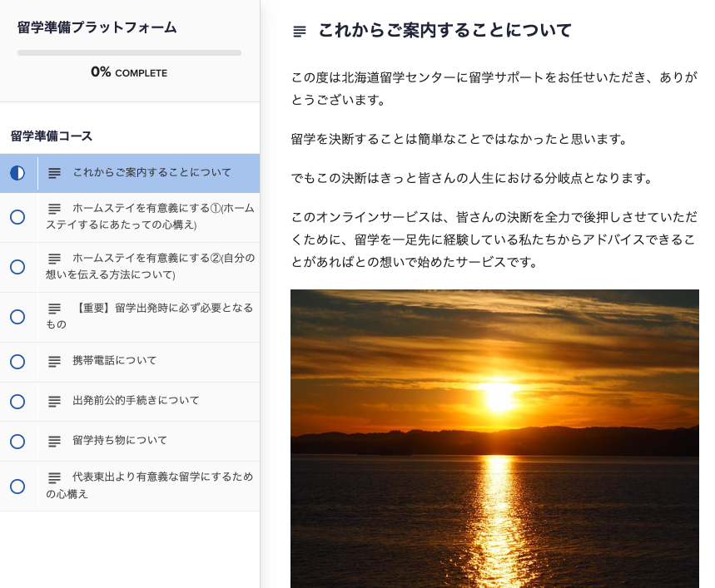Click the main heading これからご案内することについて
715x588 pixels.
[x=445, y=31]
